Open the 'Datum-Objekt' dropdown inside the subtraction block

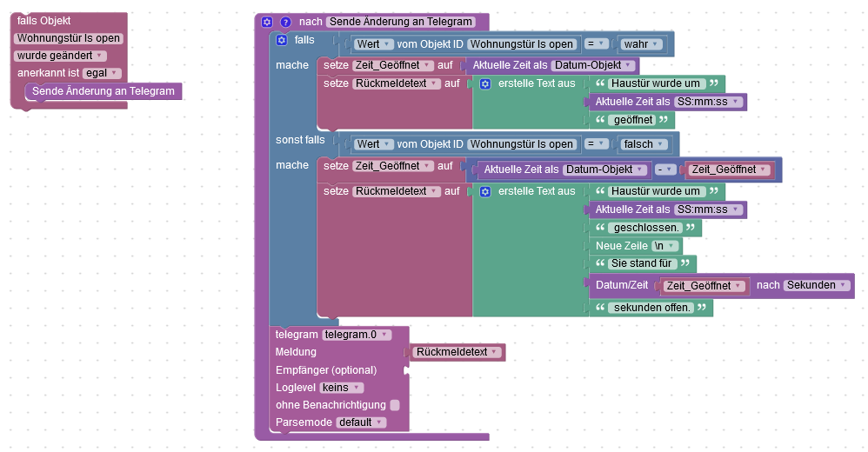tap(605, 169)
